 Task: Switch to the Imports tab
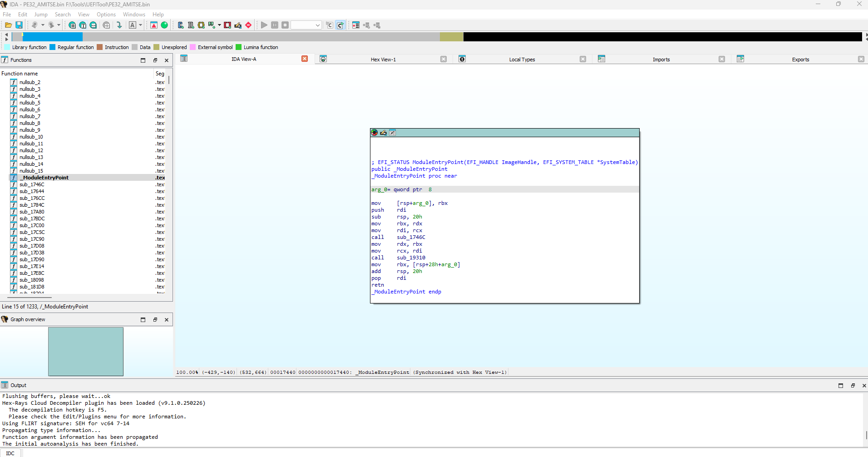click(661, 60)
